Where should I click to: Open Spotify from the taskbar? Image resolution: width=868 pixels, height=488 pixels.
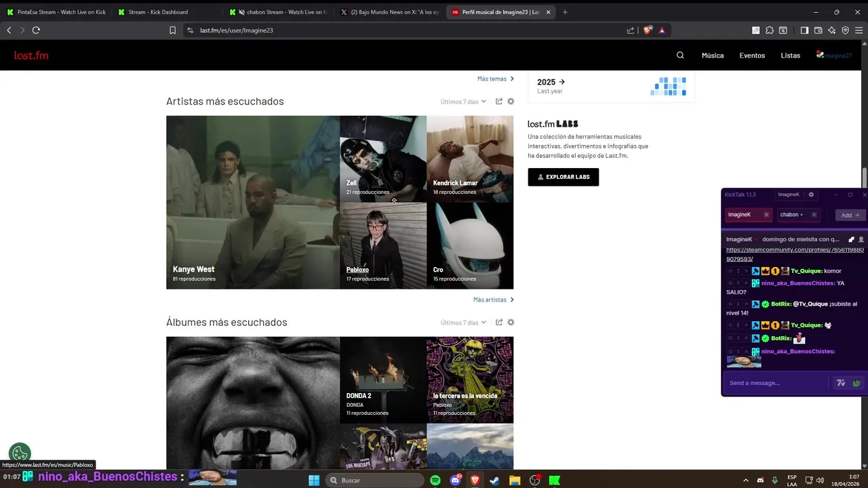coord(435,481)
